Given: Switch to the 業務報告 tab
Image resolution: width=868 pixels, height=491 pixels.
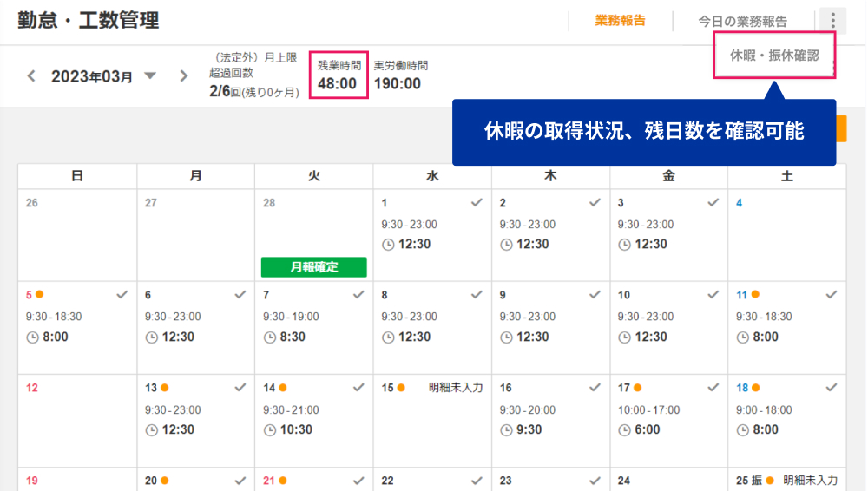Looking at the screenshot, I should [x=620, y=21].
